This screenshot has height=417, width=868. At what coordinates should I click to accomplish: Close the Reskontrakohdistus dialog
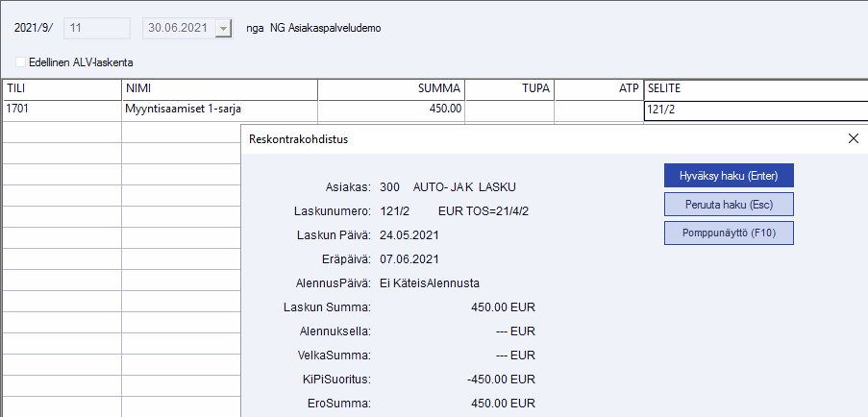(853, 138)
